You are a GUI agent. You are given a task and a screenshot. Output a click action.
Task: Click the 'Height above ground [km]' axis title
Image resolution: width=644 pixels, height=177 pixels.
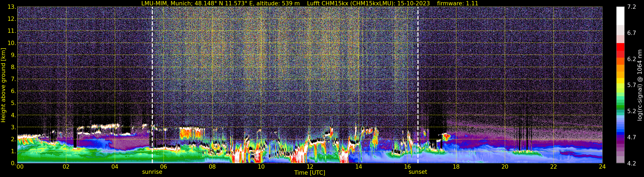(3, 85)
